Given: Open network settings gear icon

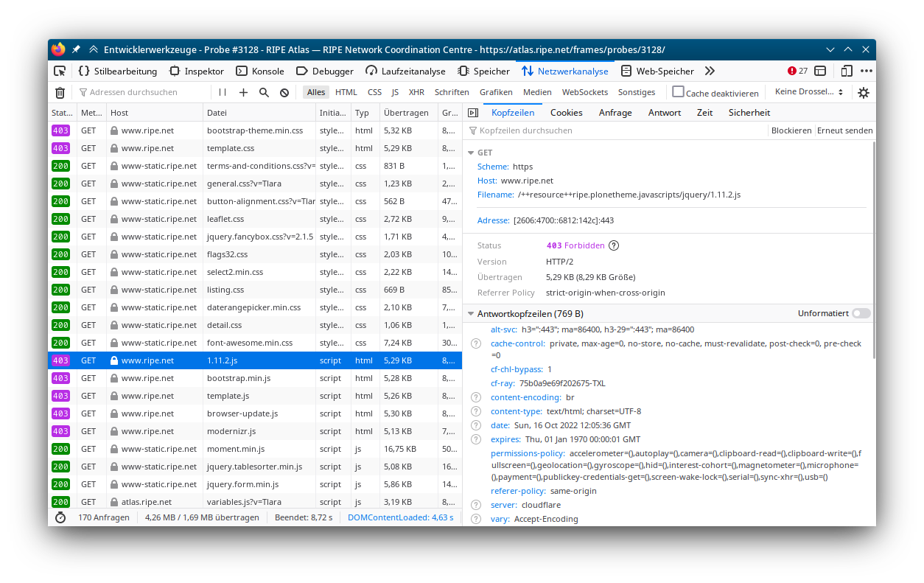Looking at the screenshot, I should (x=864, y=93).
